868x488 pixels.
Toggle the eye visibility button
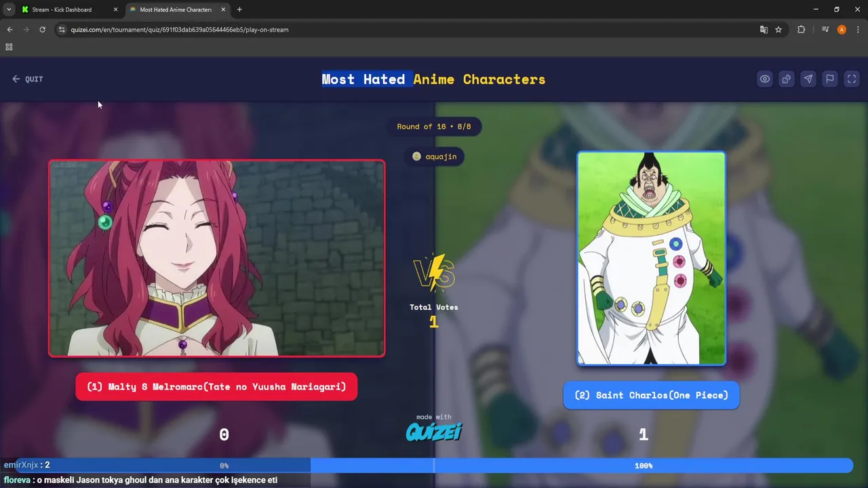coord(765,79)
